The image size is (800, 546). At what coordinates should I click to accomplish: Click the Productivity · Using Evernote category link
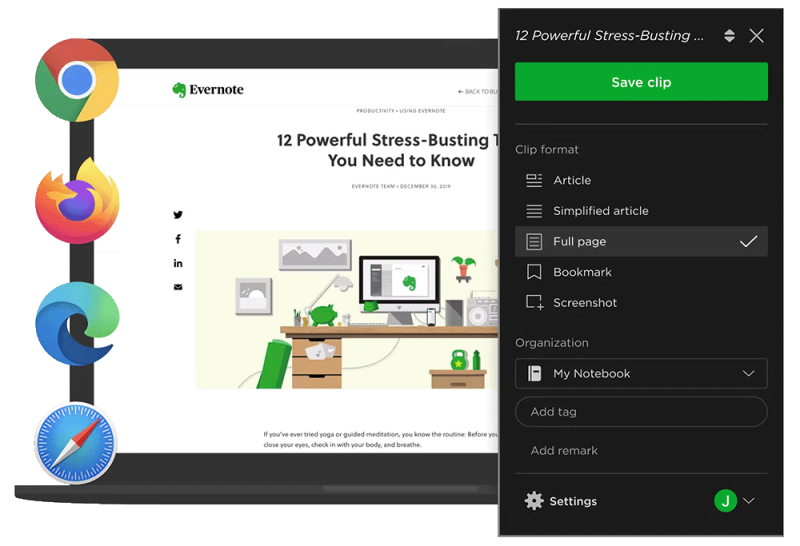(401, 111)
